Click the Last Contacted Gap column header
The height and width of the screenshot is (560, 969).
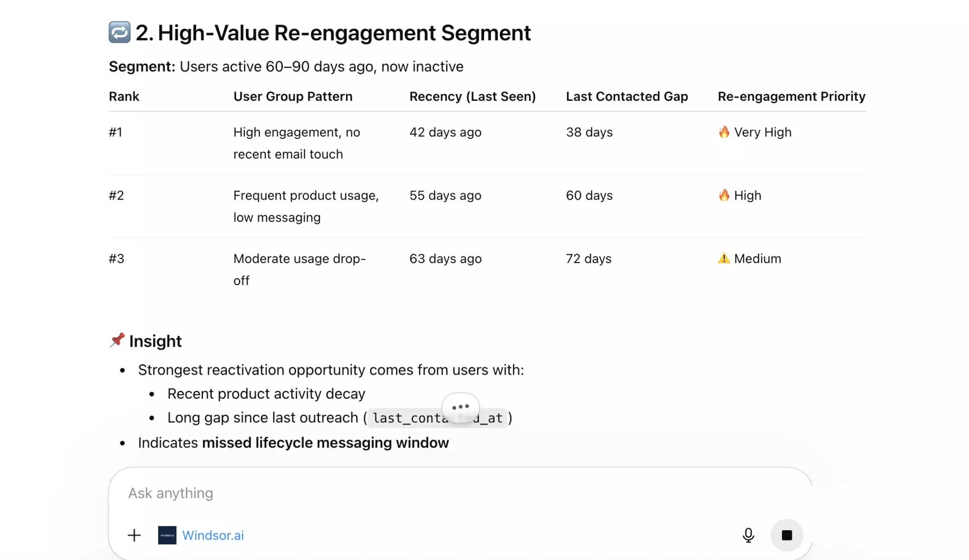pyautogui.click(x=627, y=96)
